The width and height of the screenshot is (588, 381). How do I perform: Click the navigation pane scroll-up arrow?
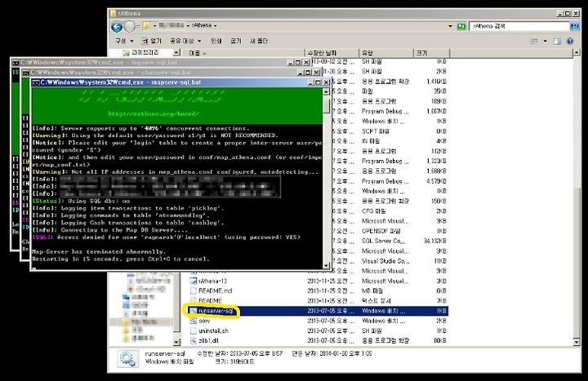pos(177,52)
